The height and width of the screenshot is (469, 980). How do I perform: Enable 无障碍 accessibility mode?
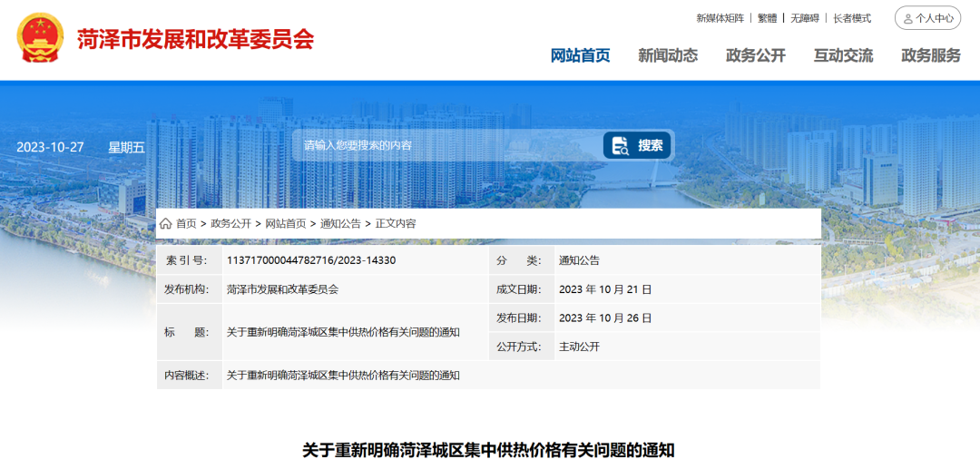(804, 18)
